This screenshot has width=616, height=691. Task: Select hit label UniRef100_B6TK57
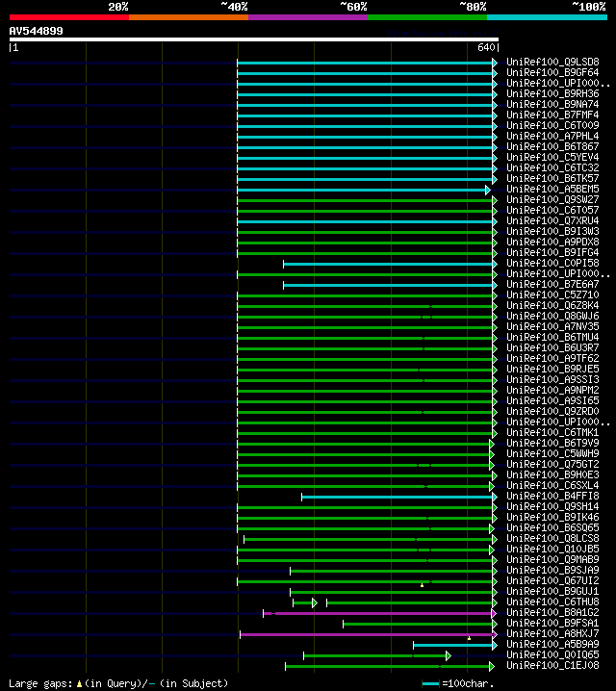click(552, 178)
